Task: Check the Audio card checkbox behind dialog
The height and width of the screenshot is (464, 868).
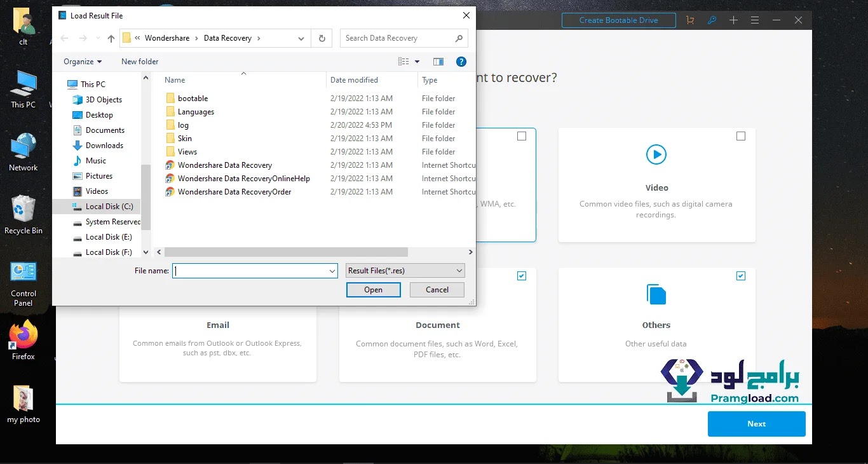Action: click(522, 136)
